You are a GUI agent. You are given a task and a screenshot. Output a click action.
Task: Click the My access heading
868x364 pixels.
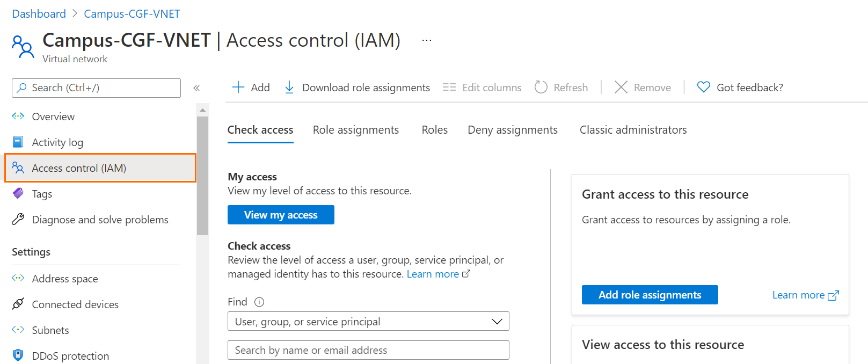tap(252, 177)
